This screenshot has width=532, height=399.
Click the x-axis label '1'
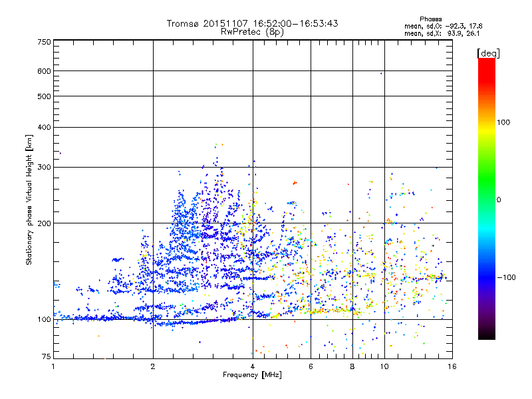(53, 366)
